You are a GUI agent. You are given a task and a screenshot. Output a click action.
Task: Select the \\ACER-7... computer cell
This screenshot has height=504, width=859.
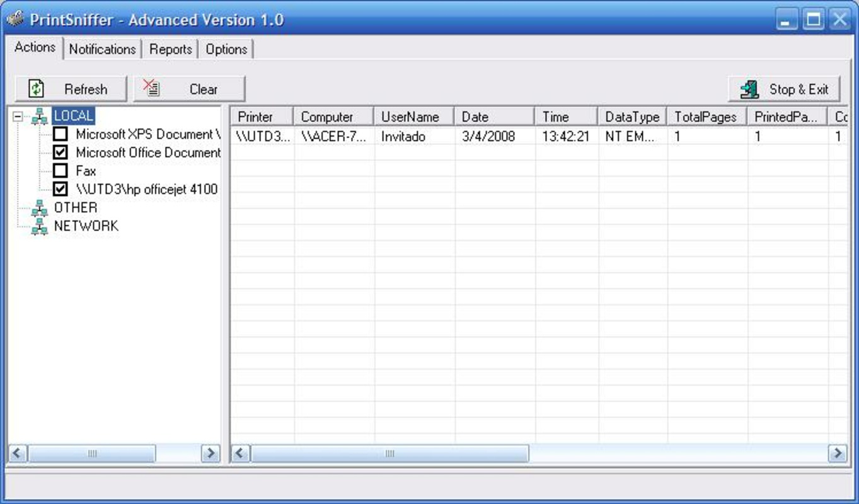pos(334,136)
